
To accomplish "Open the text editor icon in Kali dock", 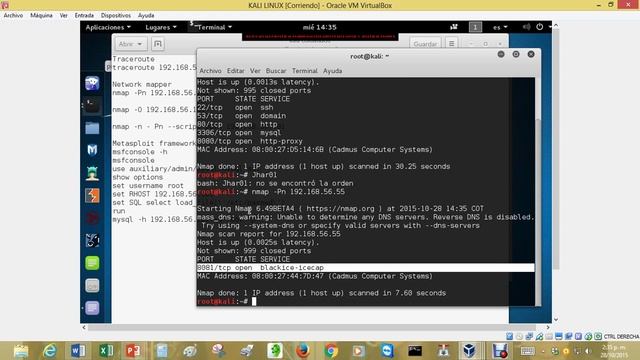I will coord(92,308).
